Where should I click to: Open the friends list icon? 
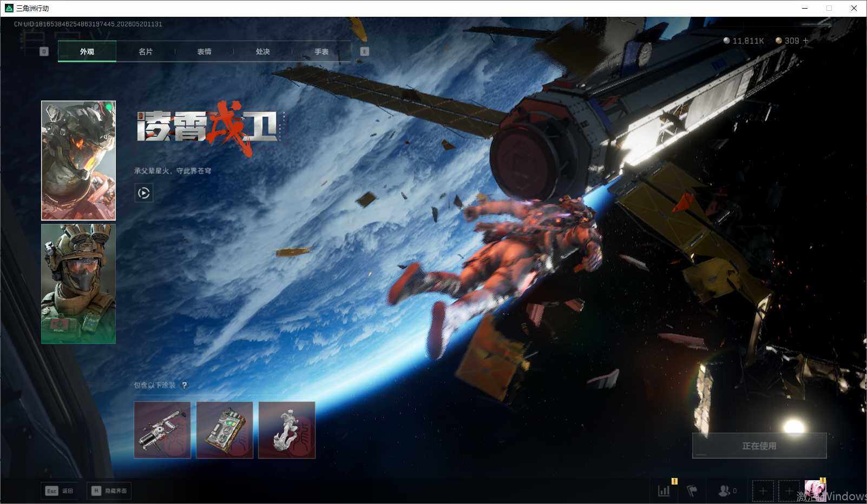(x=727, y=491)
